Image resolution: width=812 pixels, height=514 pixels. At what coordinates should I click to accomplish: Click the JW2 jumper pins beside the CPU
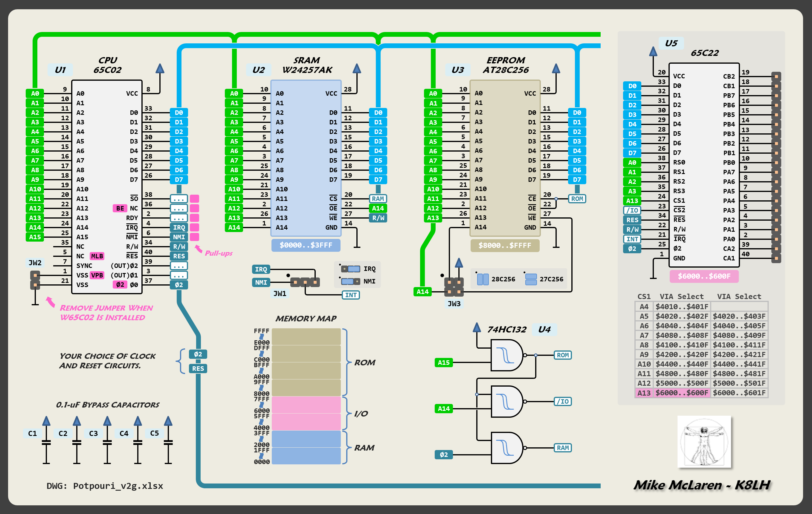[35, 280]
